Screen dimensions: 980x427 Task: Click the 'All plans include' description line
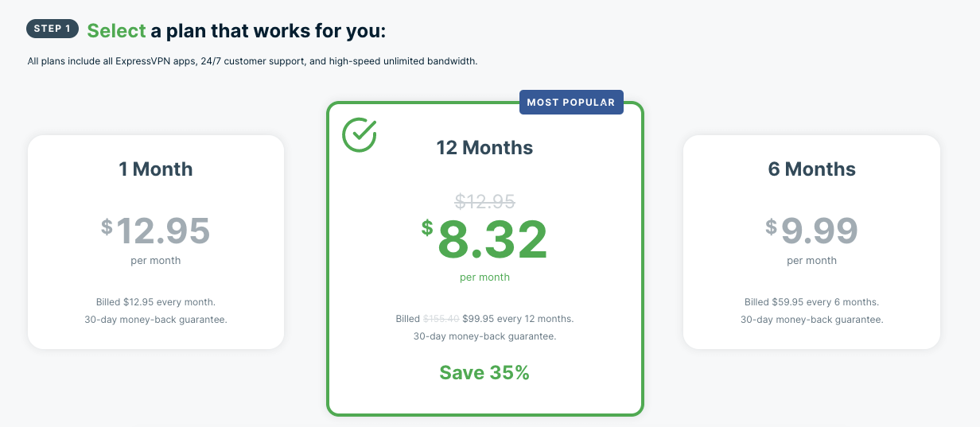pos(252,61)
